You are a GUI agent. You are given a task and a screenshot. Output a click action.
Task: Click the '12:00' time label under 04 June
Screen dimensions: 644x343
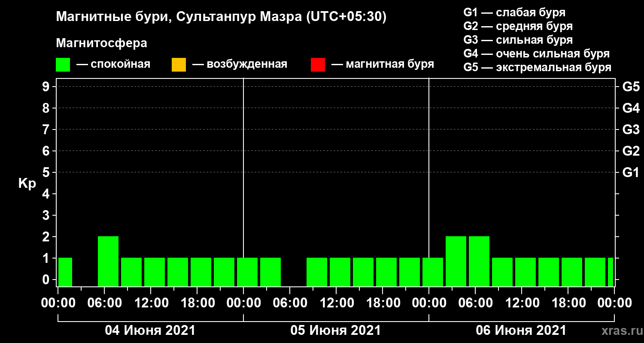[x=151, y=303]
